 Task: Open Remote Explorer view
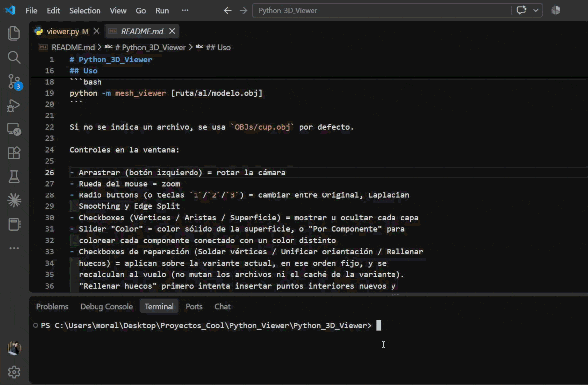pos(14,129)
